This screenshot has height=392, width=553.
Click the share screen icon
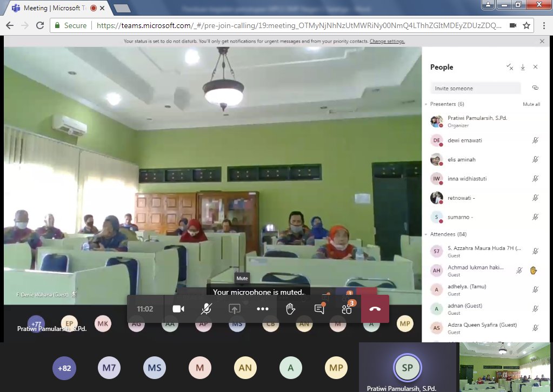point(234,309)
